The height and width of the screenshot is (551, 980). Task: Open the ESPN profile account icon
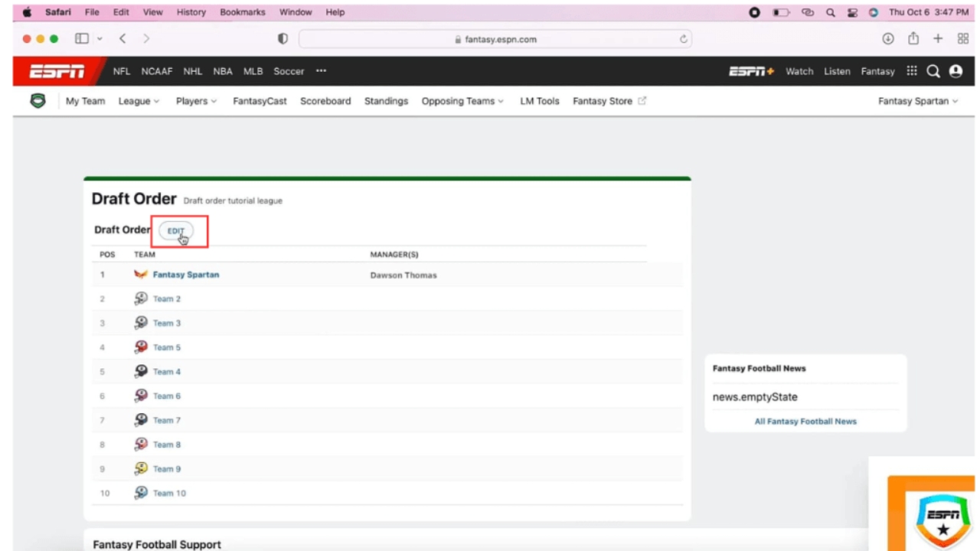tap(955, 71)
